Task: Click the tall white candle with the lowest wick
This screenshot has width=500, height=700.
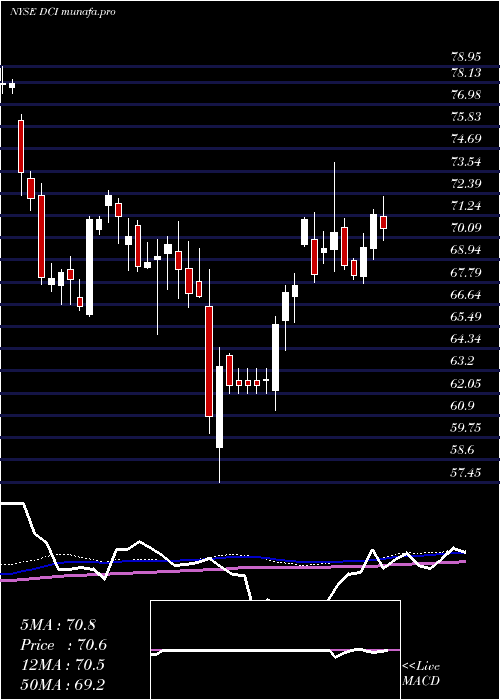Action: click(219, 407)
